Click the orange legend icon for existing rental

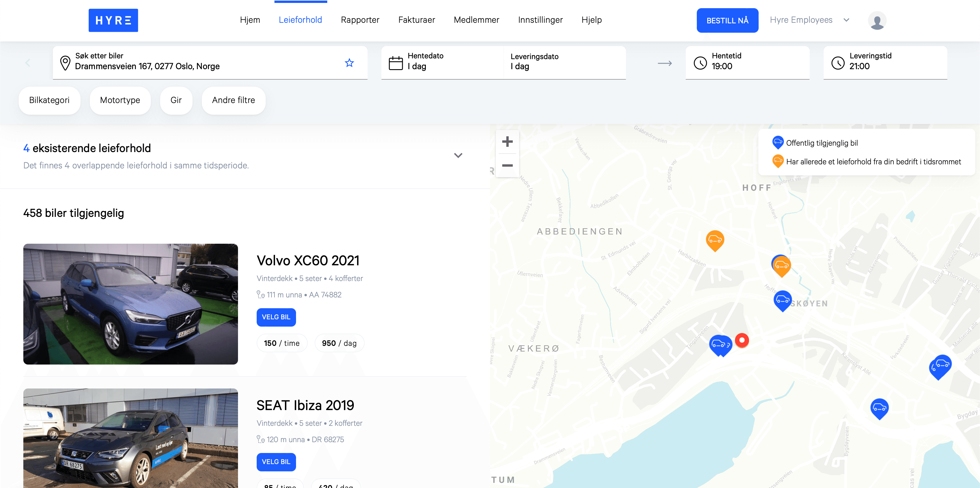pyautogui.click(x=778, y=161)
